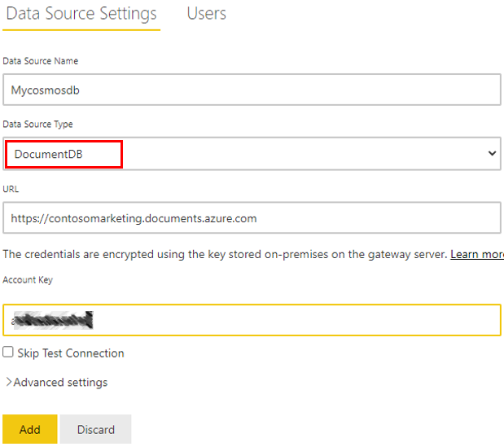Open the Users tab

(x=206, y=14)
